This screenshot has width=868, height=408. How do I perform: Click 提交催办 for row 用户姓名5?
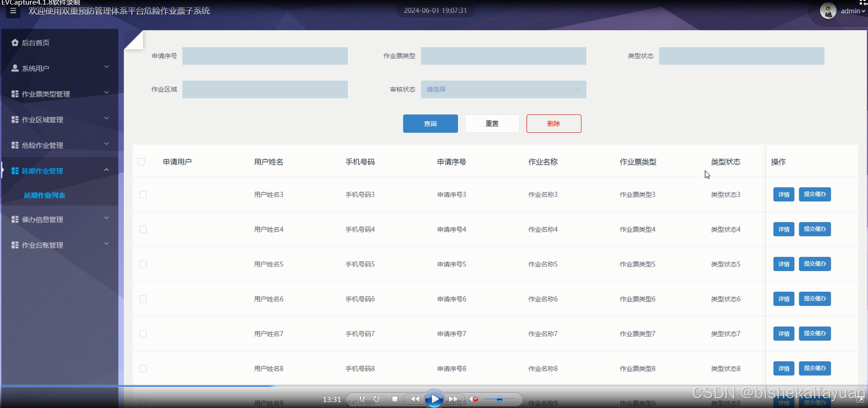tap(815, 264)
